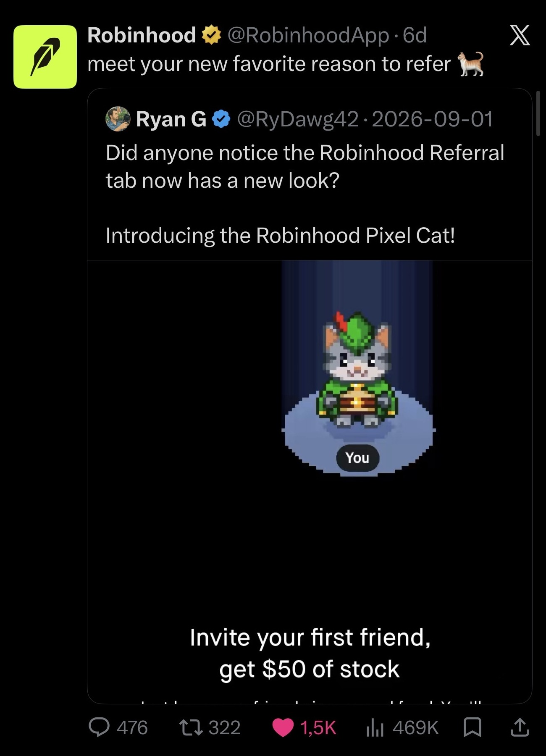Click the Ryan G display name
This screenshot has height=756, width=546.
click(171, 119)
